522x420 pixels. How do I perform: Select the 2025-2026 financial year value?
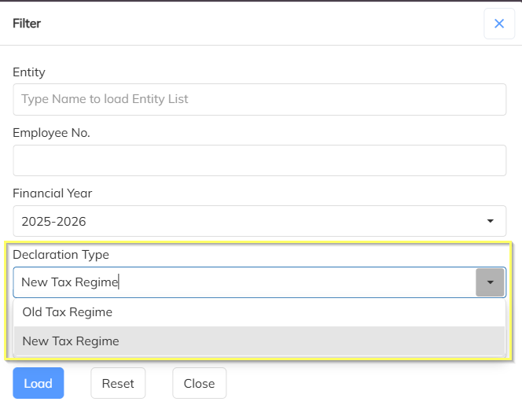tap(53, 222)
